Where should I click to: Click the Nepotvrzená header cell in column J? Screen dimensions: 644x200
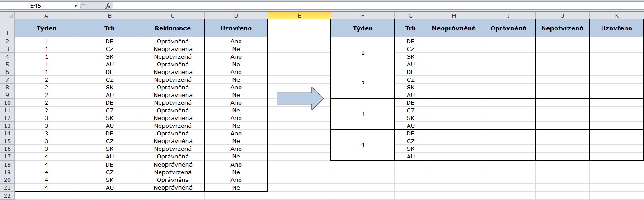(x=562, y=28)
